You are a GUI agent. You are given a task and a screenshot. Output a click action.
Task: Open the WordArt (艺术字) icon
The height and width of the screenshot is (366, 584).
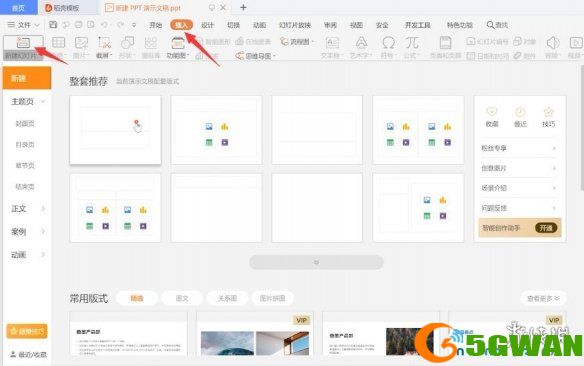point(361,43)
